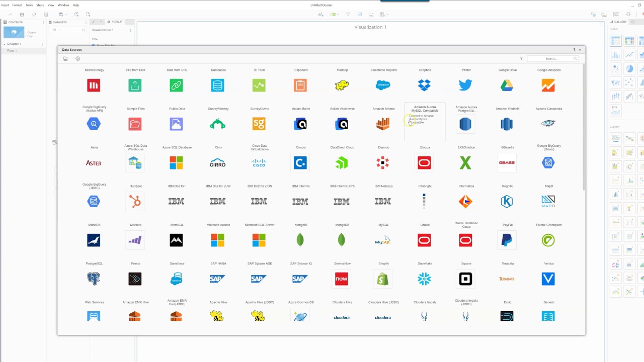Open the Google Analytics connector
Screen dimensions: 644x362
point(548,85)
